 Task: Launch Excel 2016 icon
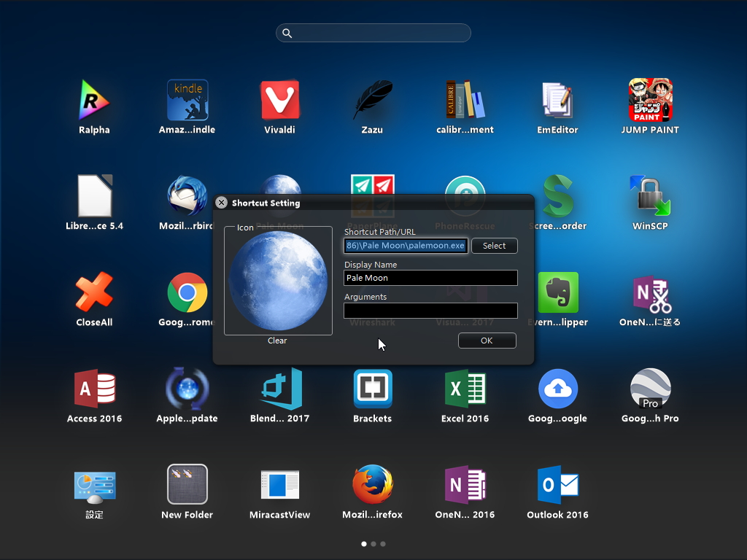tap(465, 389)
